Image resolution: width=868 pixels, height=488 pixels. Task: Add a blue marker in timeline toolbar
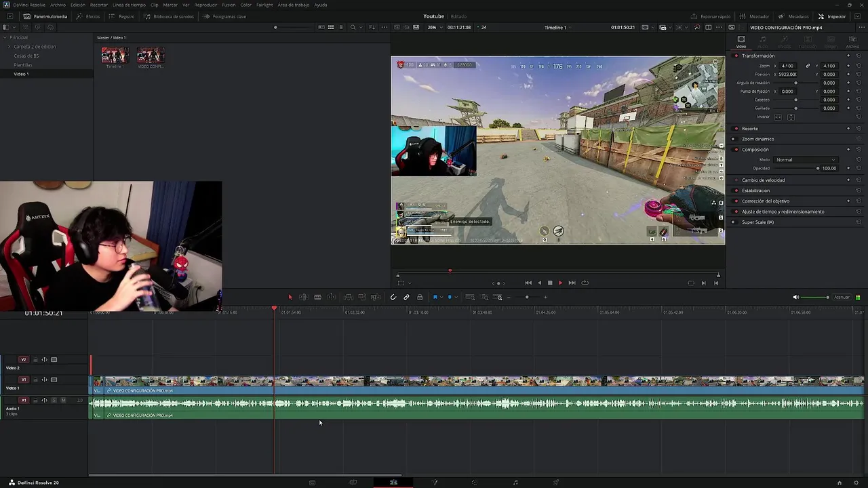(x=450, y=297)
